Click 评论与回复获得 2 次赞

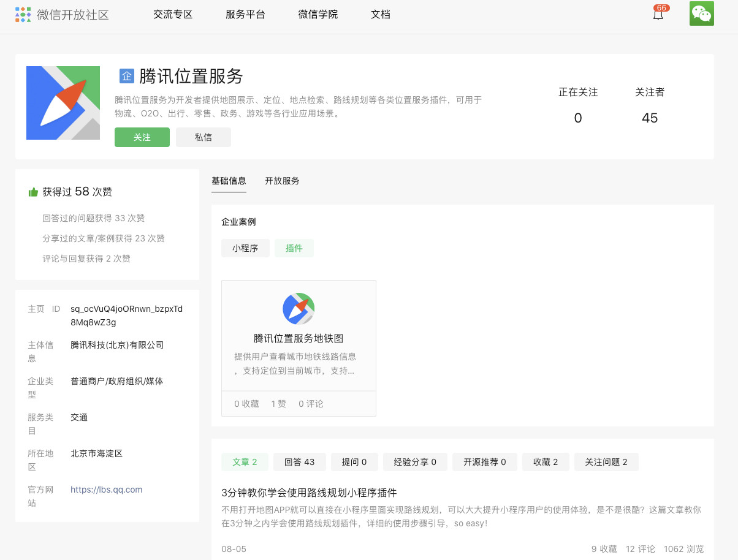[86, 259]
